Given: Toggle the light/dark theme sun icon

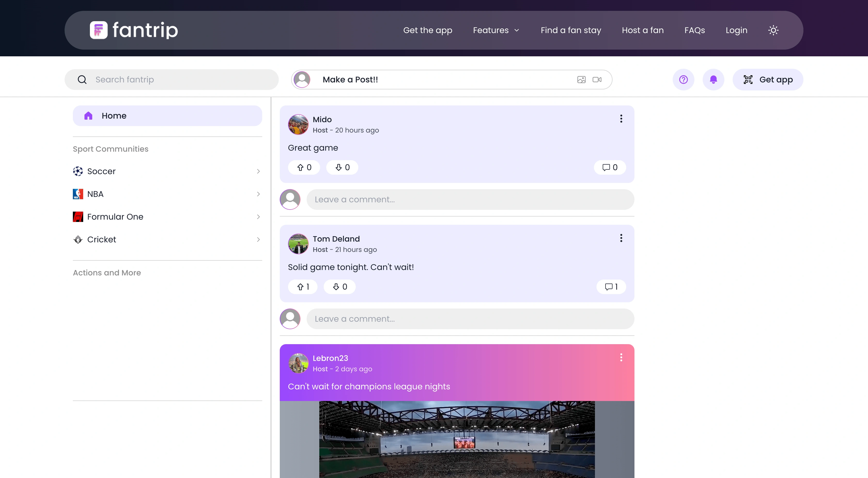Looking at the screenshot, I should (773, 30).
